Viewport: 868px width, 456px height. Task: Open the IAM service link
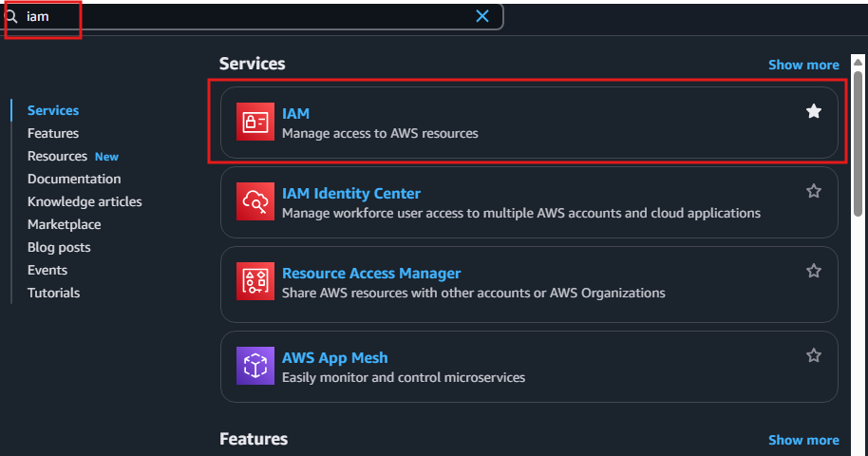[x=295, y=114]
